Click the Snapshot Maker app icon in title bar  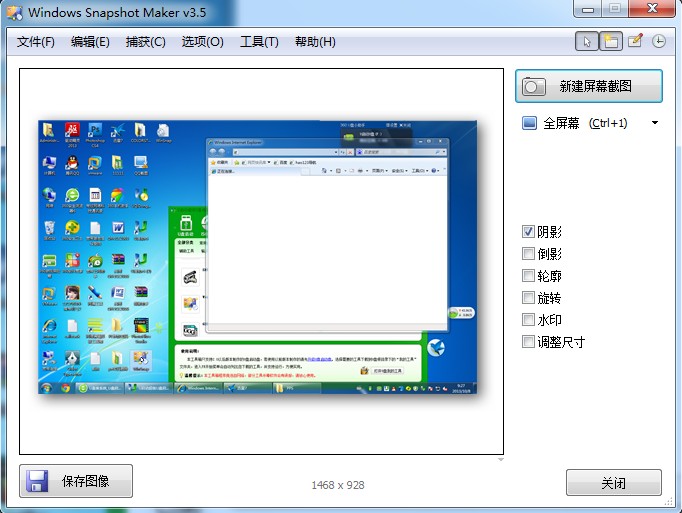pyautogui.click(x=14, y=13)
